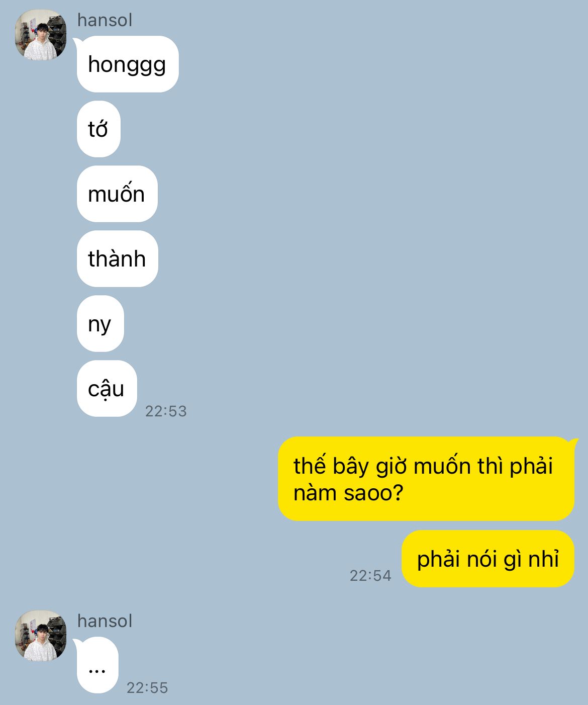
Task: Tap the yellow 'phải nói gì nhỉ' bubble
Action: click(x=487, y=559)
